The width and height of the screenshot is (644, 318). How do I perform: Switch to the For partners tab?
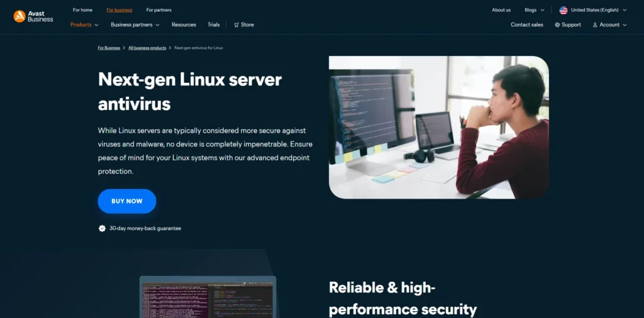[159, 10]
